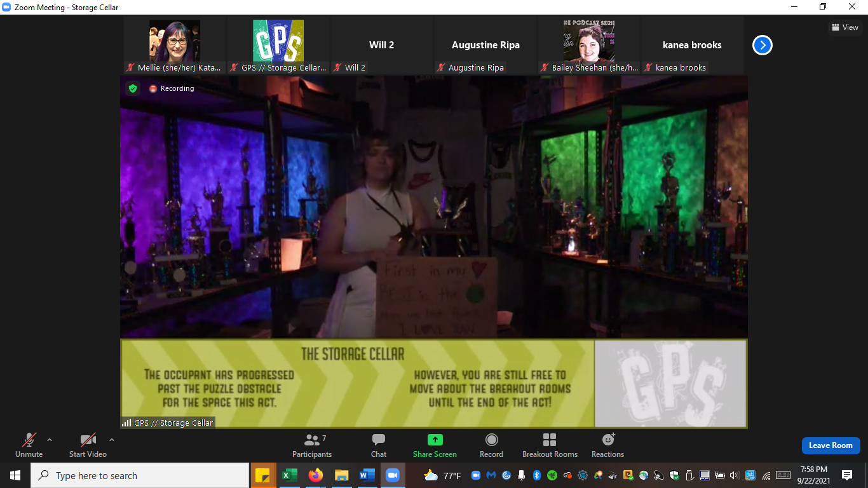868x488 pixels.
Task: Show next participants with the blue arrow
Action: pos(762,45)
